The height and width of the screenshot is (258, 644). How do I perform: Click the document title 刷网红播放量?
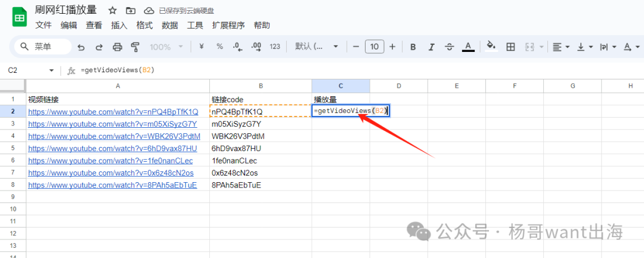[x=66, y=11]
